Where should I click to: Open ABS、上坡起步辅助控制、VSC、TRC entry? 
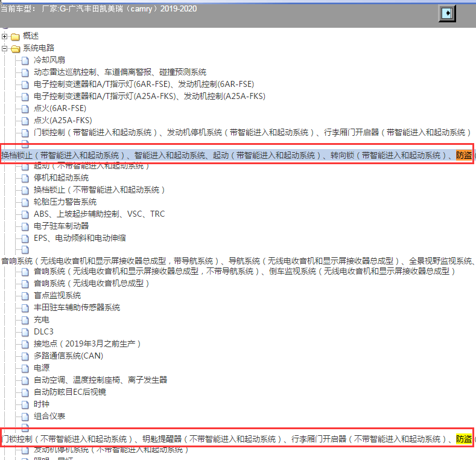coord(100,214)
